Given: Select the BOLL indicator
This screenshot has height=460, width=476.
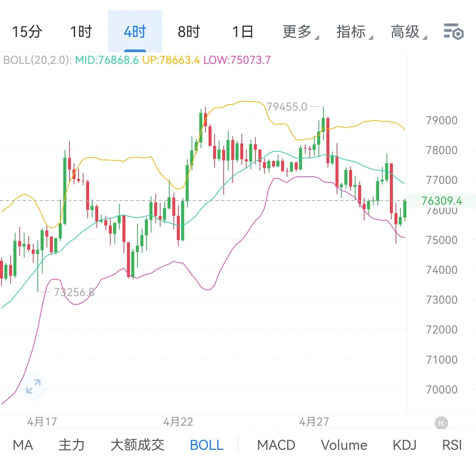Looking at the screenshot, I should click(x=207, y=445).
